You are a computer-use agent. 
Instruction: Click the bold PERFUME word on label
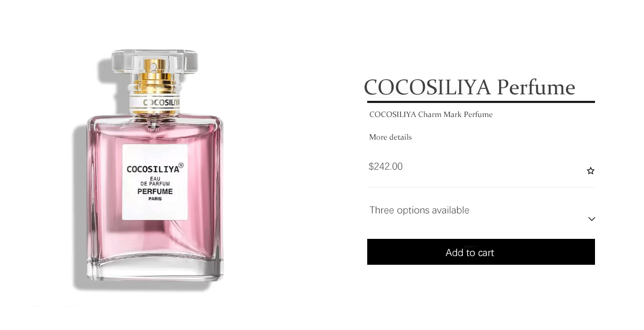point(155,192)
